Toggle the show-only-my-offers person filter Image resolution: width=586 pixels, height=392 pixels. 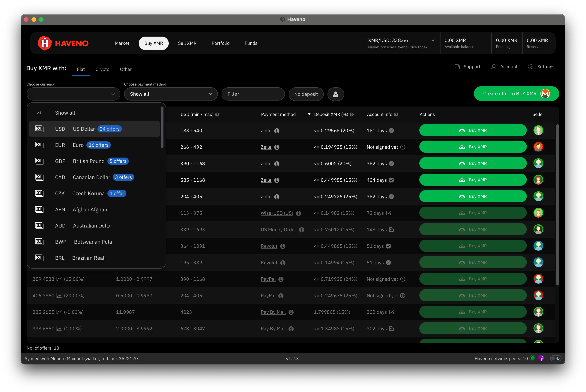(336, 94)
